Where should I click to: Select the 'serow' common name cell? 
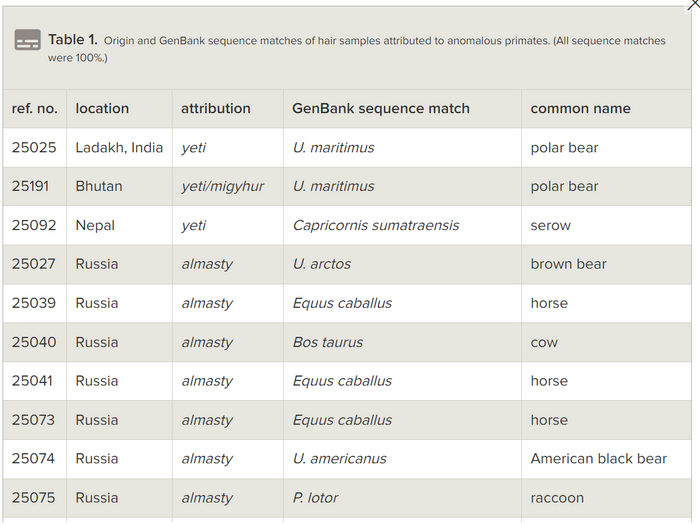coord(551,225)
